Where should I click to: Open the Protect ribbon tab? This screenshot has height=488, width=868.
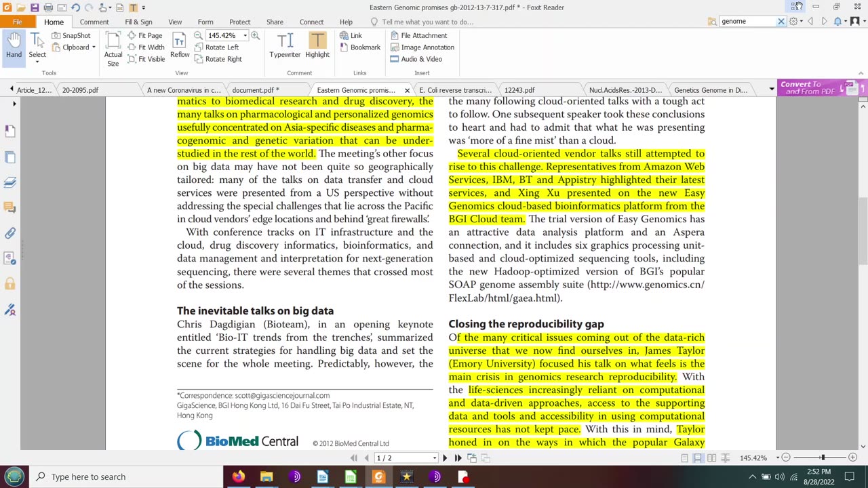(x=239, y=22)
